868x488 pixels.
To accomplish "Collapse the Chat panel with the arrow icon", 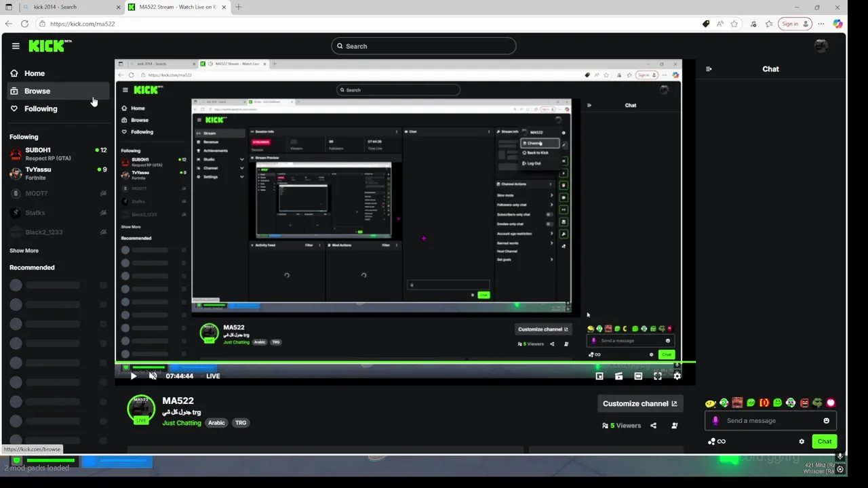I will pos(709,69).
